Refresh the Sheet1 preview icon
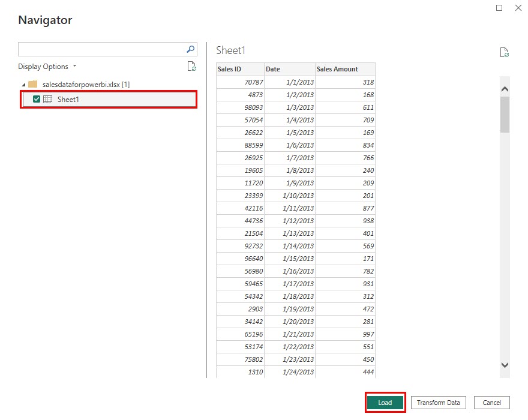 (504, 52)
